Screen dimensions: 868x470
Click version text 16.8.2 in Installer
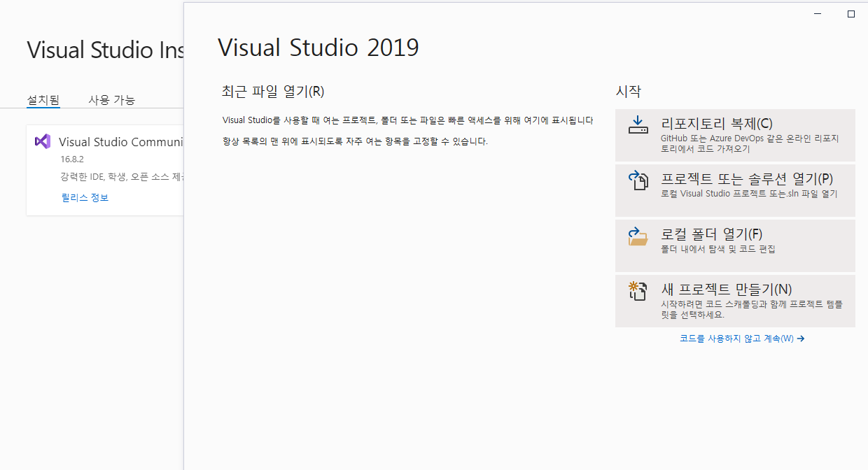[72, 159]
